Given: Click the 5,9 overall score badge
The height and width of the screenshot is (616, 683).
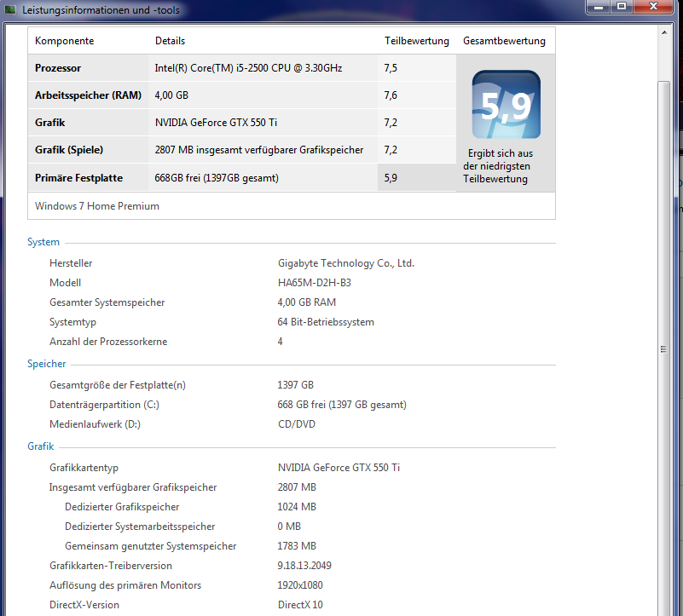Looking at the screenshot, I should pos(506,105).
